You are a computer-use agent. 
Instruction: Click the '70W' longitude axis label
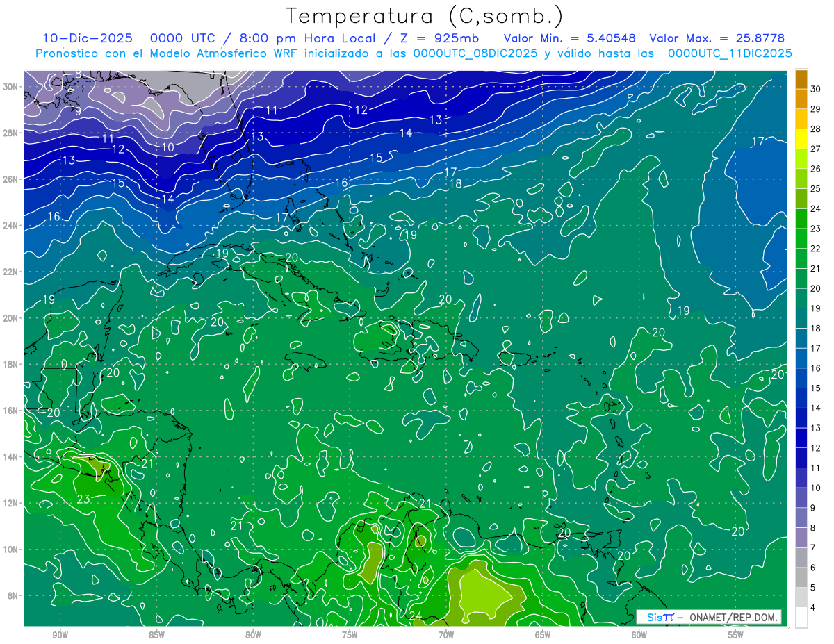point(446,635)
